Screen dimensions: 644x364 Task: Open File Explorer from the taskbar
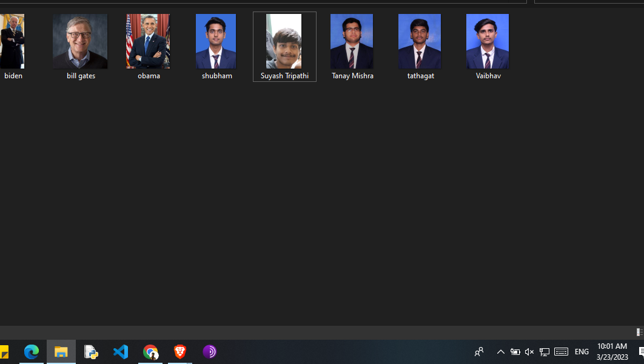pyautogui.click(x=61, y=352)
